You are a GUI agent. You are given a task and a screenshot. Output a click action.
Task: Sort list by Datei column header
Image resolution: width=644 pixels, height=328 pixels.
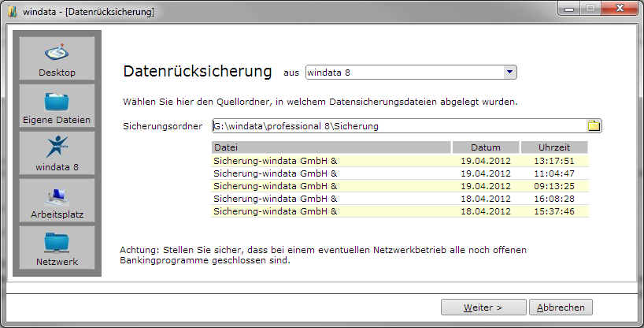click(331, 147)
